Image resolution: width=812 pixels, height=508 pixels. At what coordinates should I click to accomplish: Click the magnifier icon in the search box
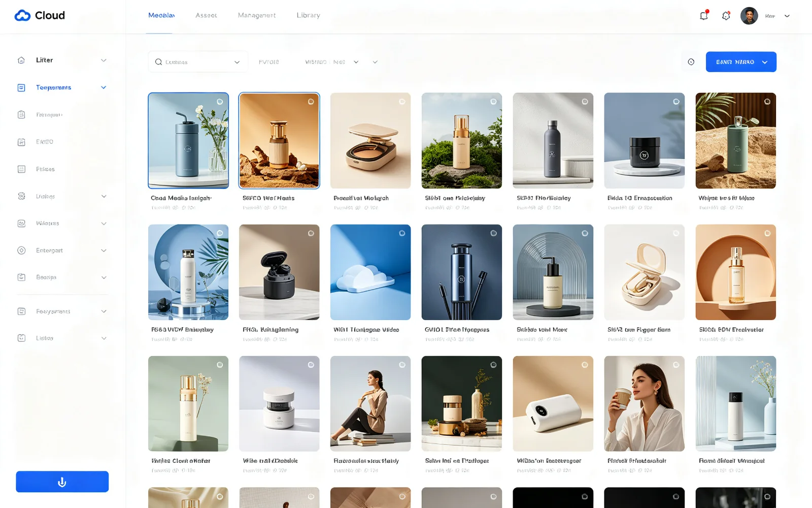click(158, 62)
